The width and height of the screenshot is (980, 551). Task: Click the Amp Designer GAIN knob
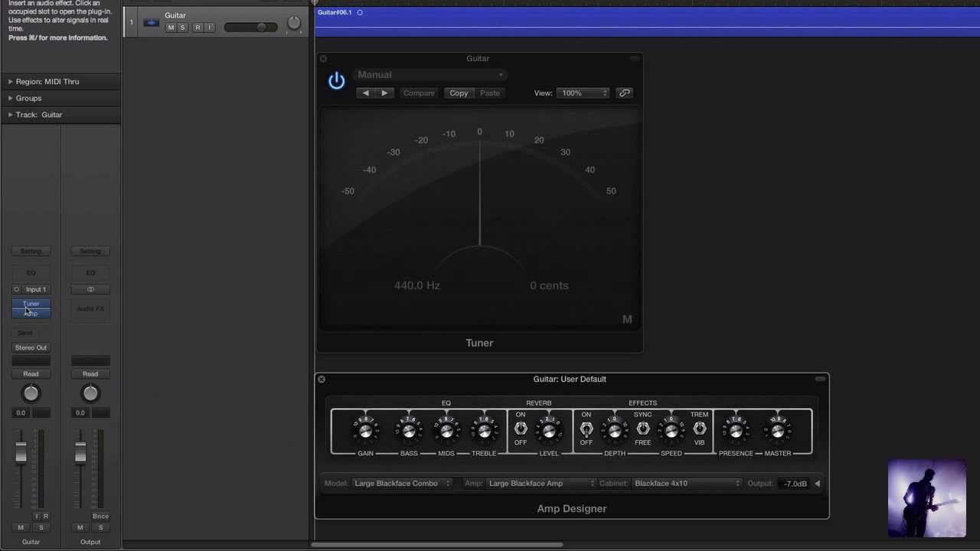point(365,431)
